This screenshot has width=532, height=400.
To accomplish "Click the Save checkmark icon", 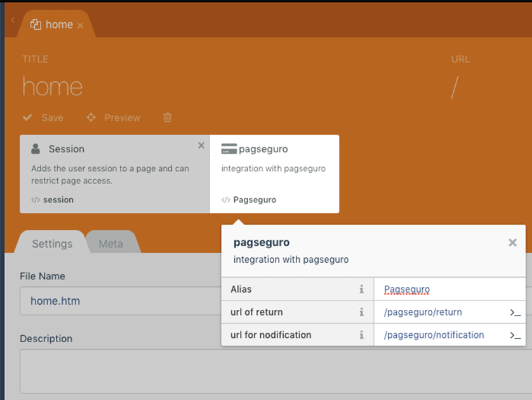I will [x=27, y=117].
